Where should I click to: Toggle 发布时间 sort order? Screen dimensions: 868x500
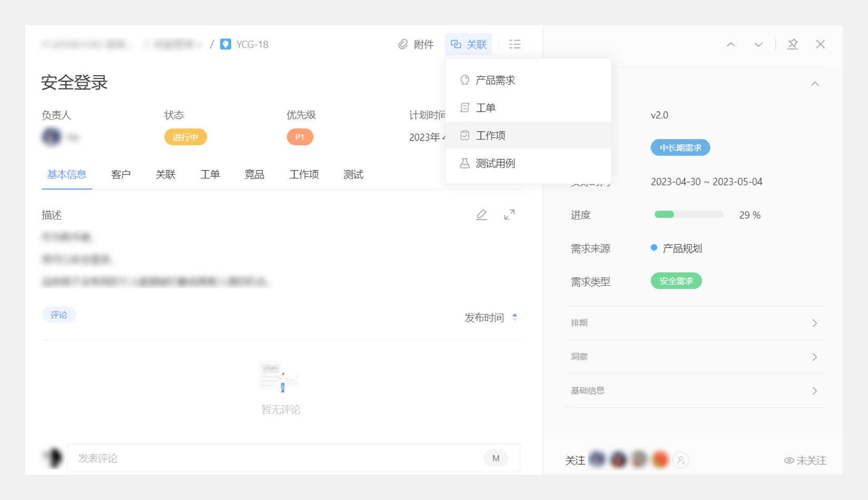(x=515, y=317)
